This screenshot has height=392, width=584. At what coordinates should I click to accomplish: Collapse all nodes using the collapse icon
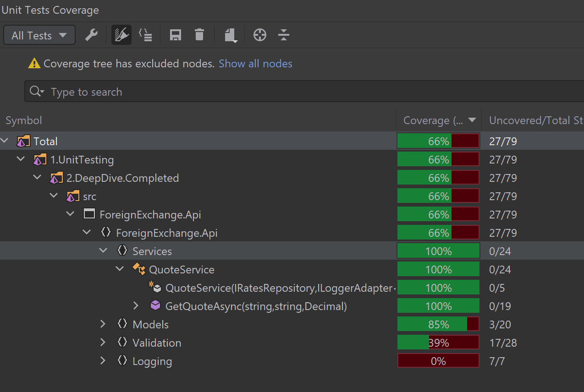[x=284, y=35]
